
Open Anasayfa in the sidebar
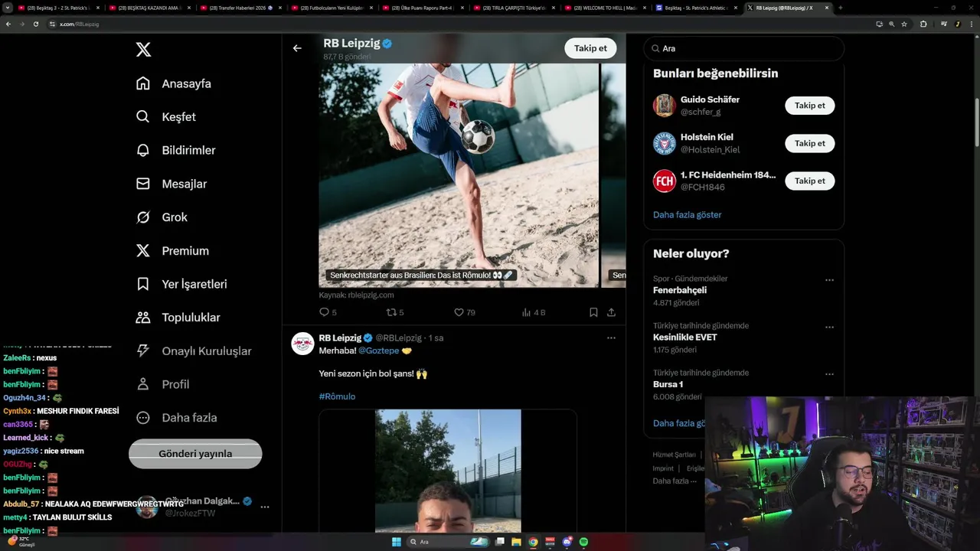[173, 83]
